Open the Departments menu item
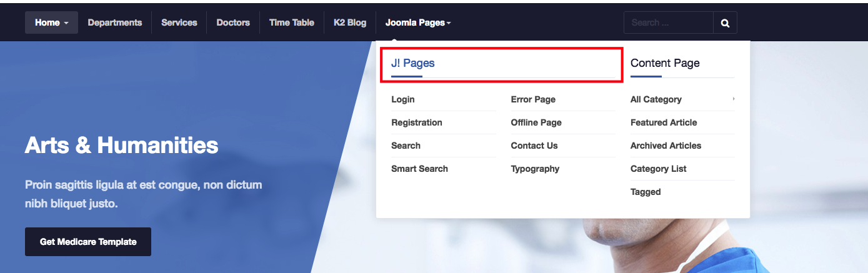Image resolution: width=868 pixels, height=273 pixels. pyautogui.click(x=115, y=23)
